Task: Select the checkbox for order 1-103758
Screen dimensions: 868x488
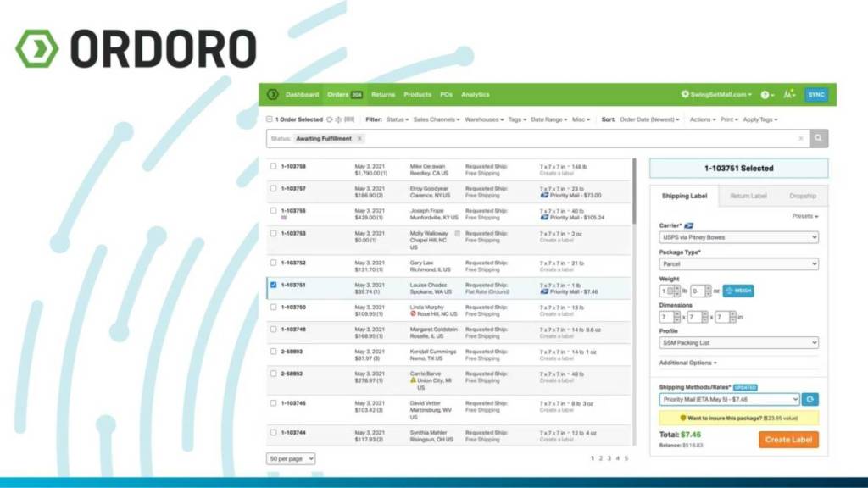Action: coord(273,166)
